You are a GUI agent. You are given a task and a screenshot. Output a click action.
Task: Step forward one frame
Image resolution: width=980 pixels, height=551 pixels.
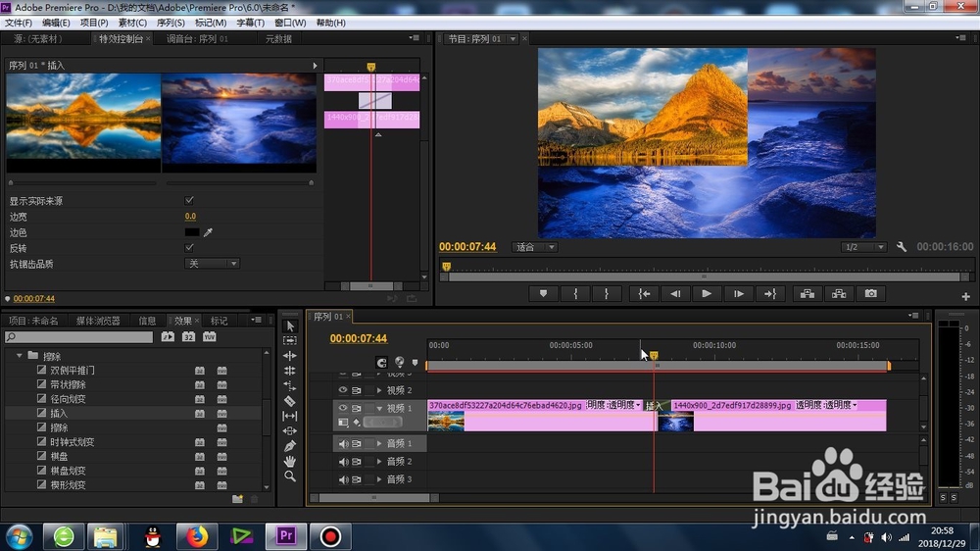coord(739,294)
